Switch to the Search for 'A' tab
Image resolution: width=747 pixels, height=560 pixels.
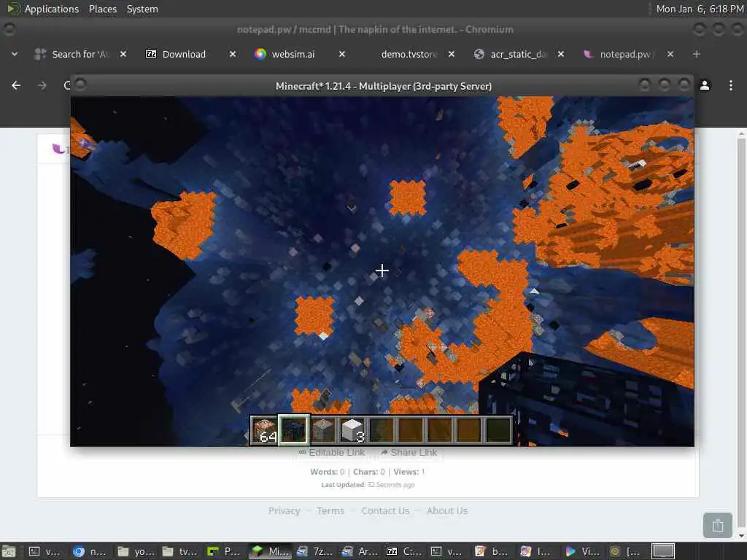80,54
